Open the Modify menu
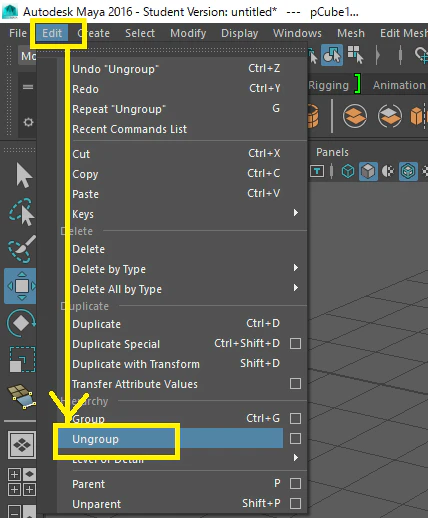Image resolution: width=428 pixels, height=518 pixels. tap(188, 33)
